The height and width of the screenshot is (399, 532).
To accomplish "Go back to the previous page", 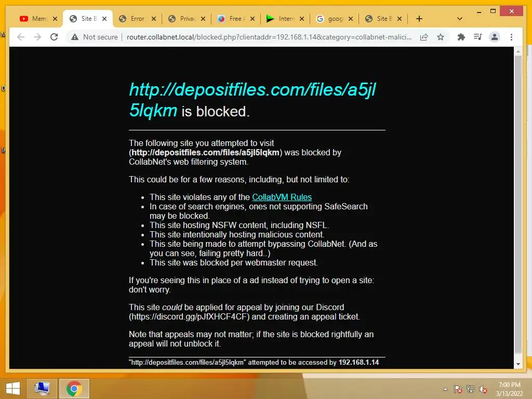I will (21, 37).
